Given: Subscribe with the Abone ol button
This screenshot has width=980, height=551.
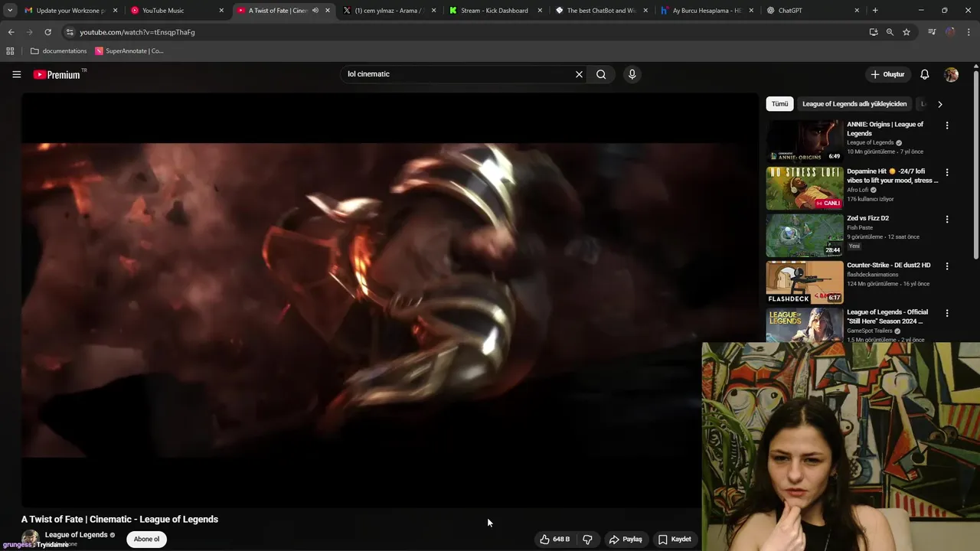Looking at the screenshot, I should 147,539.
